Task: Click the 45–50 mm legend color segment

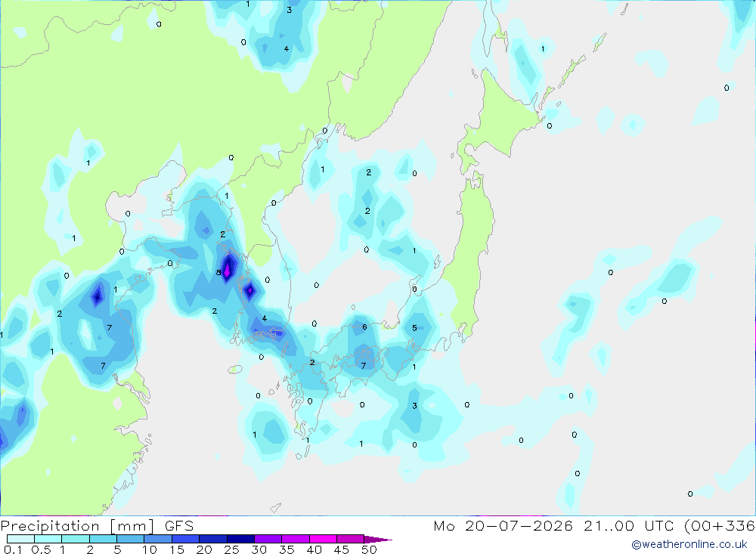Action: coord(351,539)
